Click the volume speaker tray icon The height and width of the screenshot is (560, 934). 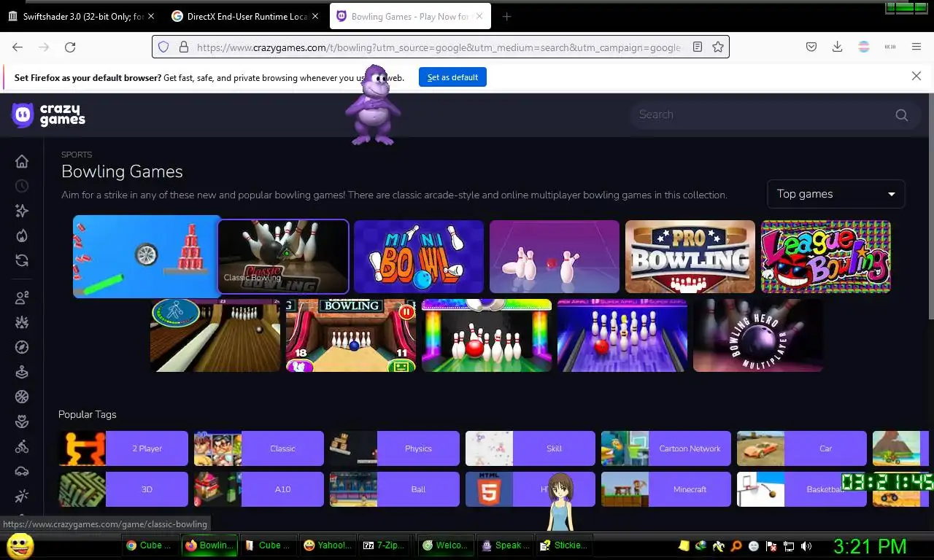(x=806, y=546)
